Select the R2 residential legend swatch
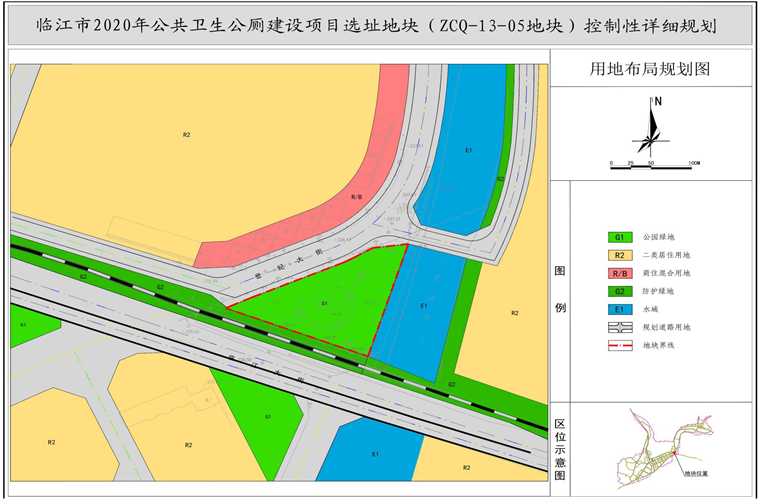760x499 pixels. [x=620, y=255]
